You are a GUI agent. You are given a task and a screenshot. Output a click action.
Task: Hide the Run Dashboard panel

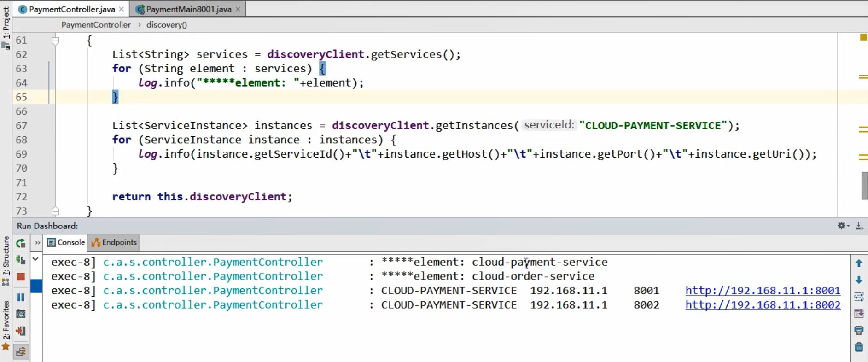pyautogui.click(x=860, y=226)
